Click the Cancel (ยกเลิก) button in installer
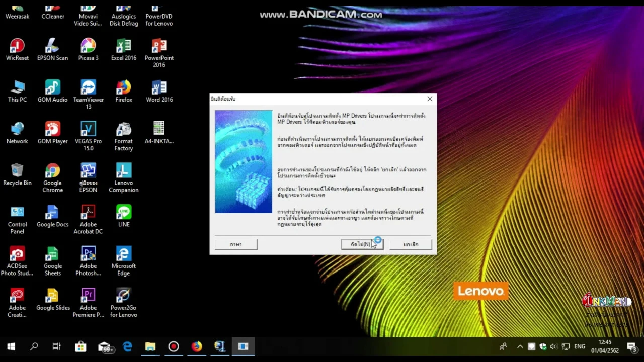The width and height of the screenshot is (644, 362). (x=411, y=244)
